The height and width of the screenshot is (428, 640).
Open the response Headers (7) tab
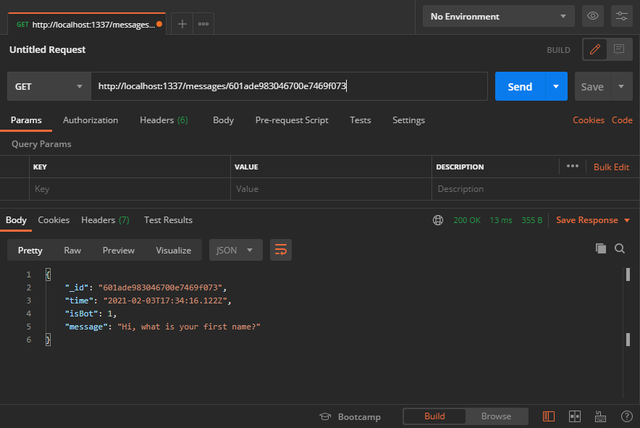[x=105, y=220]
